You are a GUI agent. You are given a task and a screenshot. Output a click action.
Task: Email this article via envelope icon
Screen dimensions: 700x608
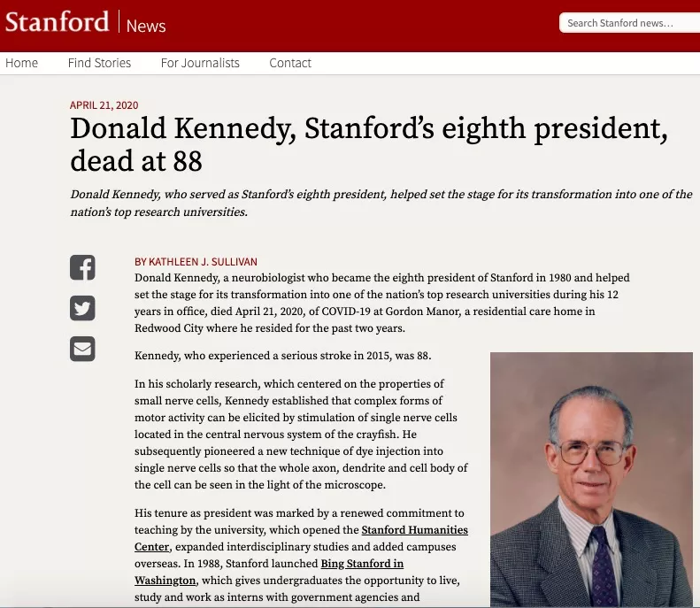coord(82,349)
